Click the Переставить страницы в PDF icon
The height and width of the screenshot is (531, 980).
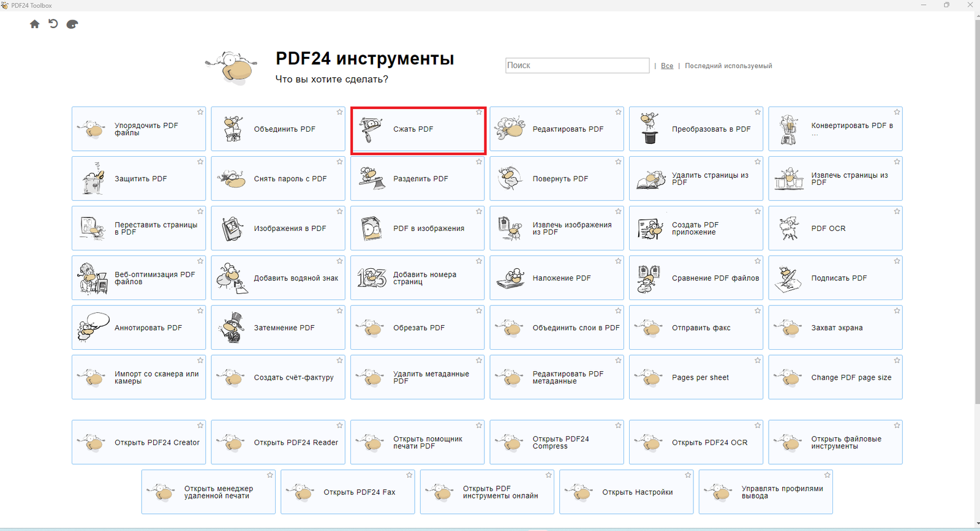coord(92,228)
